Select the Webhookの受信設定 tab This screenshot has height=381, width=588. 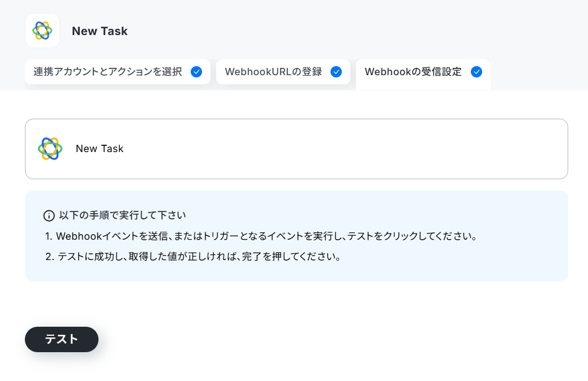(x=423, y=74)
